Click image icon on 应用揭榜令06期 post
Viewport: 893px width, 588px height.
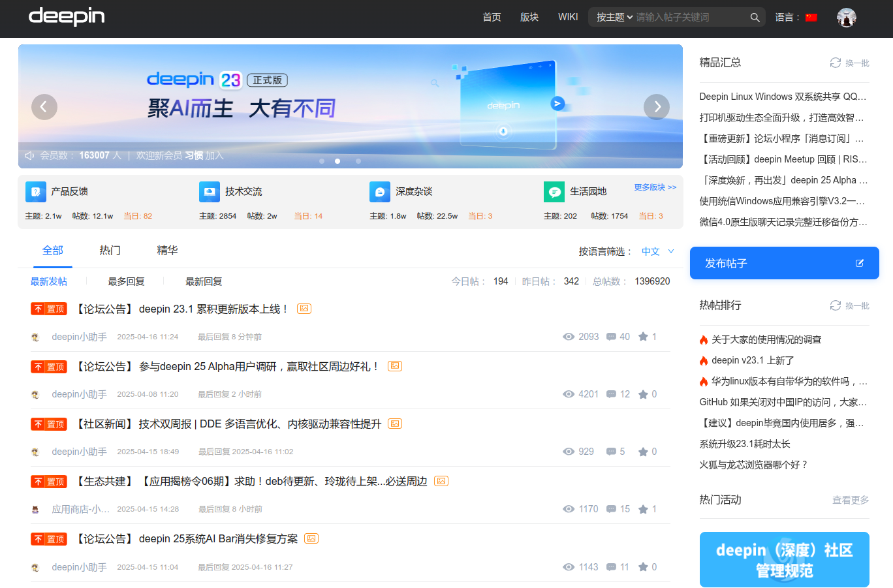click(441, 481)
